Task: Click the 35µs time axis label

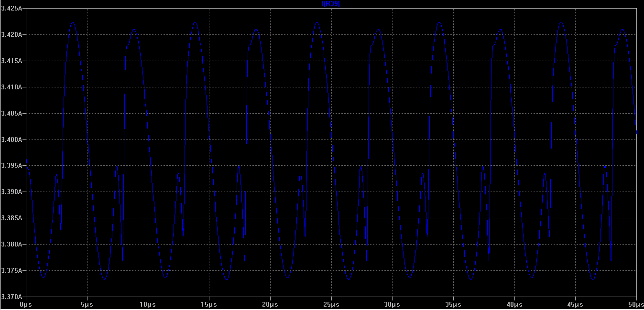Action: pyautogui.click(x=453, y=304)
